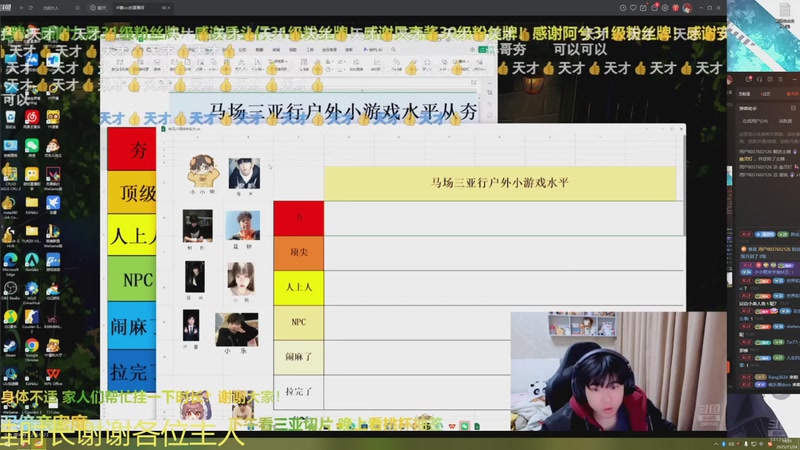The height and width of the screenshot is (450, 800).
Task: Open Microsoft Edge from the desktop
Action: tap(10, 261)
